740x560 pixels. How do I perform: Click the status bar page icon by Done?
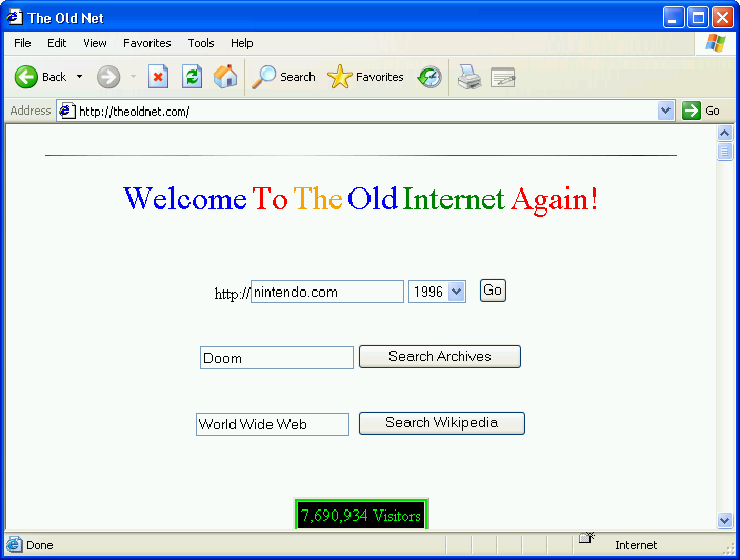14,545
